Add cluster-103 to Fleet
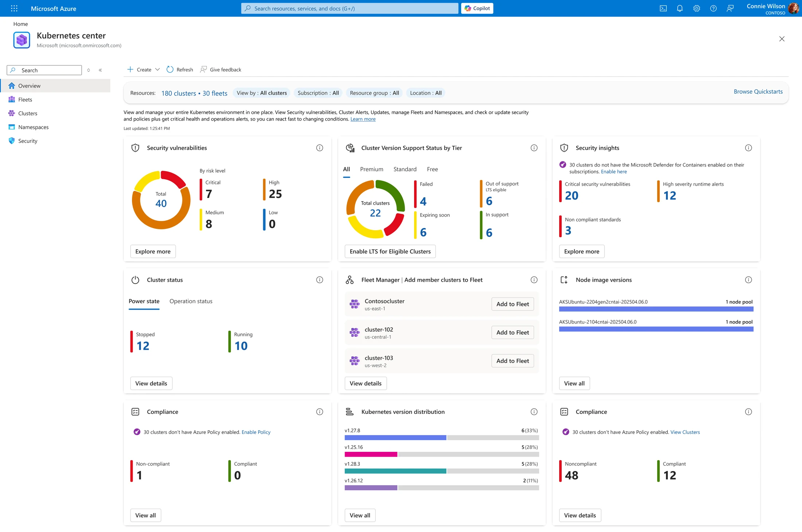This screenshot has height=532, width=802. (513, 361)
